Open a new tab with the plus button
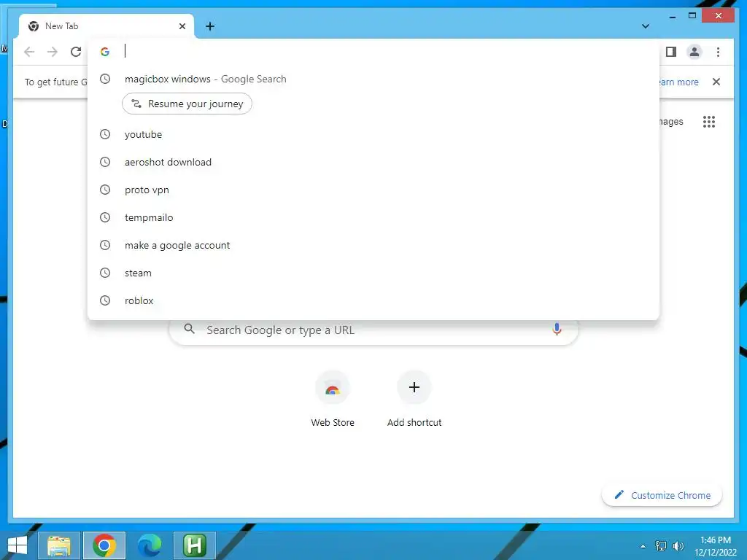The height and width of the screenshot is (560, 747). (x=209, y=26)
